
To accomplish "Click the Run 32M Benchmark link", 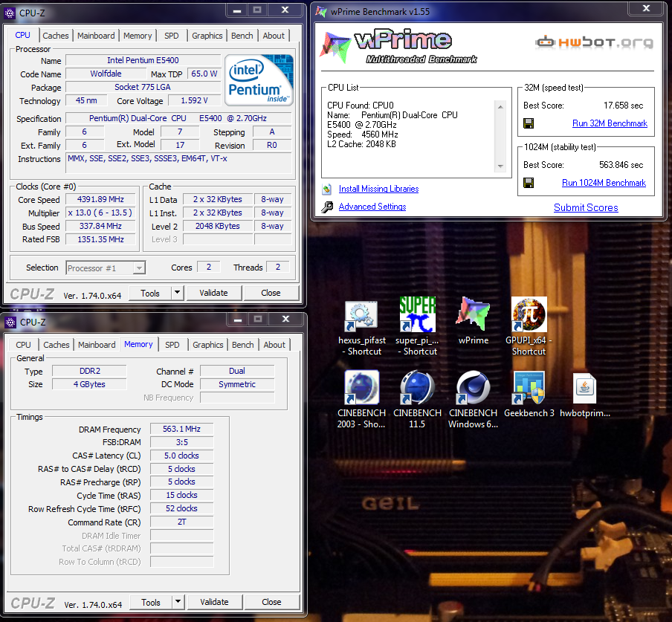I will (x=610, y=123).
